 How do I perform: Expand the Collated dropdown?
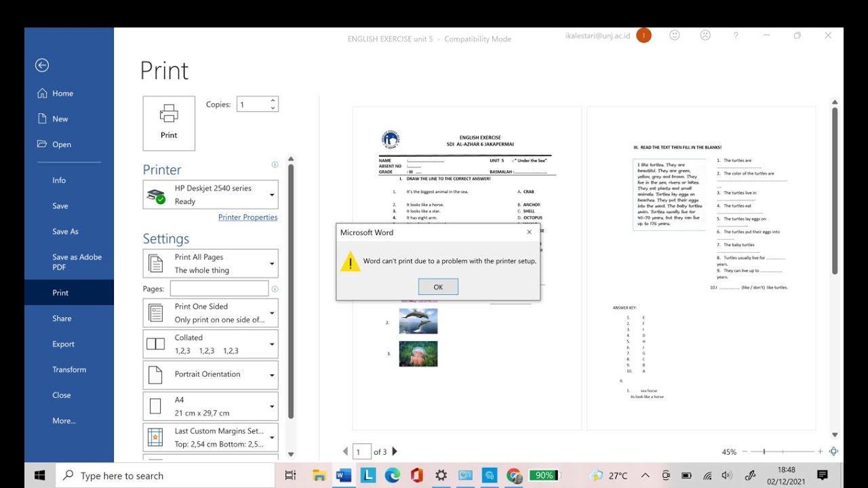pyautogui.click(x=210, y=344)
